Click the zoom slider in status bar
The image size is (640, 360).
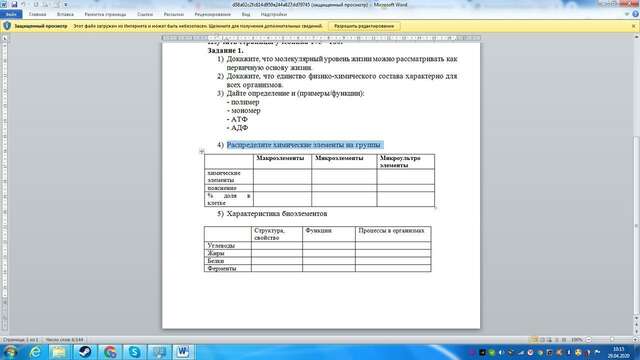(611, 340)
